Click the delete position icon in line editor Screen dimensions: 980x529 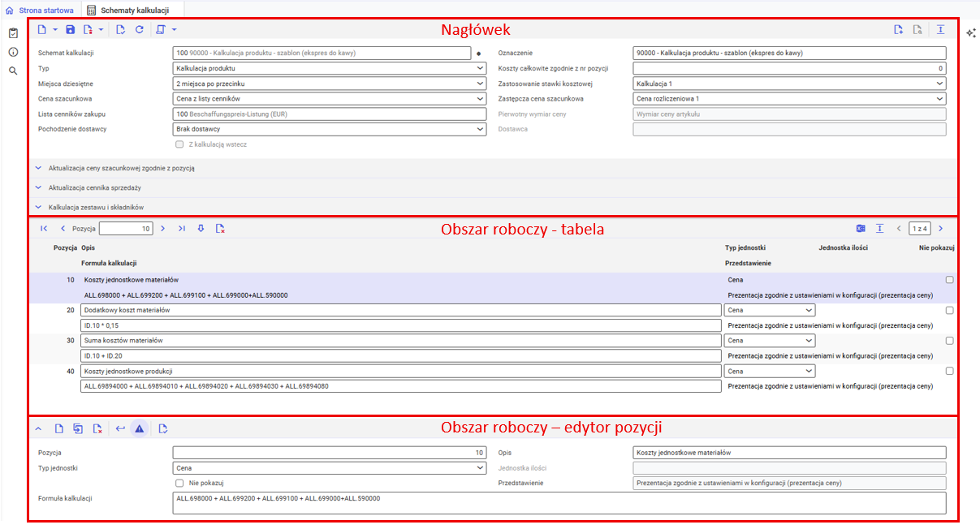97,428
